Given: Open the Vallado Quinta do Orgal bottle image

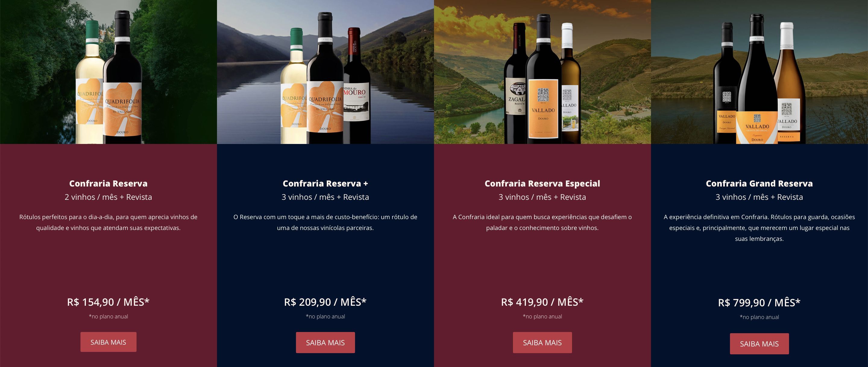Looking at the screenshot, I should tap(757, 79).
